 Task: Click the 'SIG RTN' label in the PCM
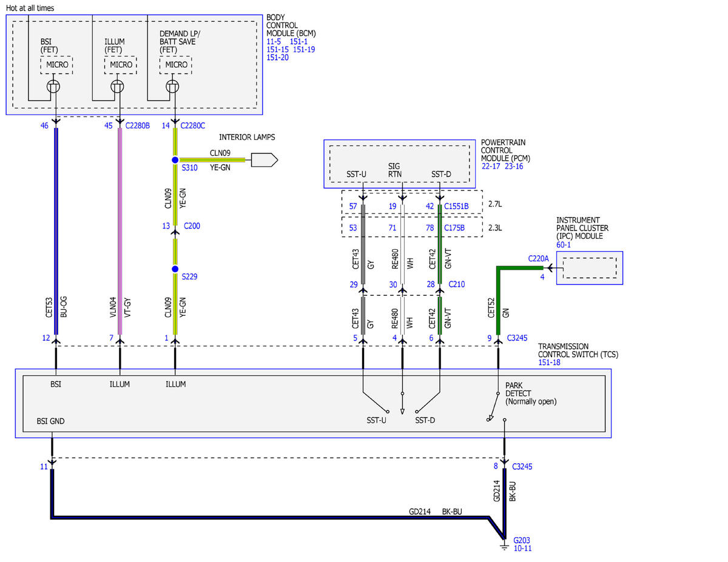[x=394, y=170]
